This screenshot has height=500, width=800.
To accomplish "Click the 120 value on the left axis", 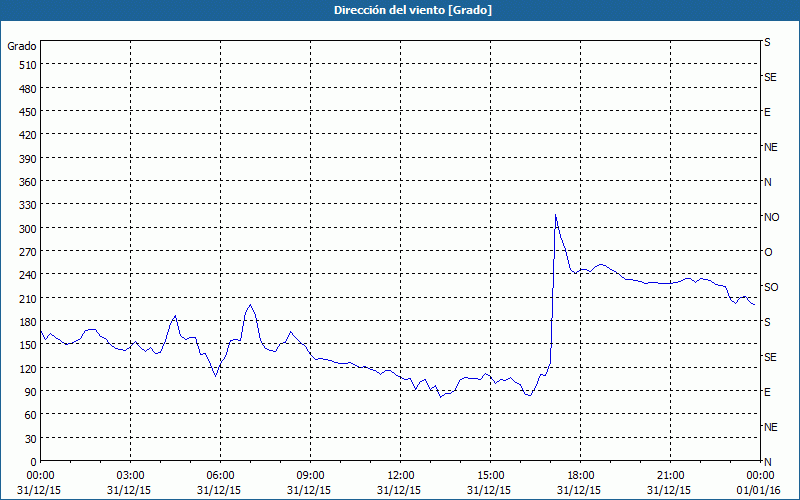I will point(28,368).
